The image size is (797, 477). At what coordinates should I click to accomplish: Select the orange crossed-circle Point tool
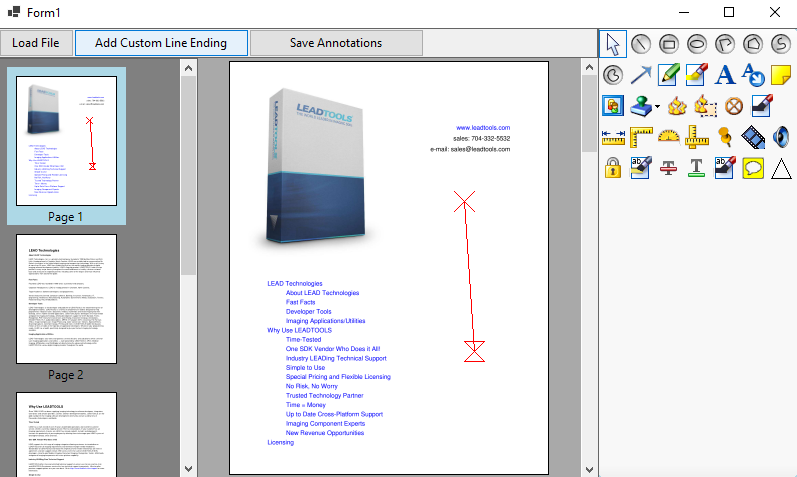[x=733, y=106]
